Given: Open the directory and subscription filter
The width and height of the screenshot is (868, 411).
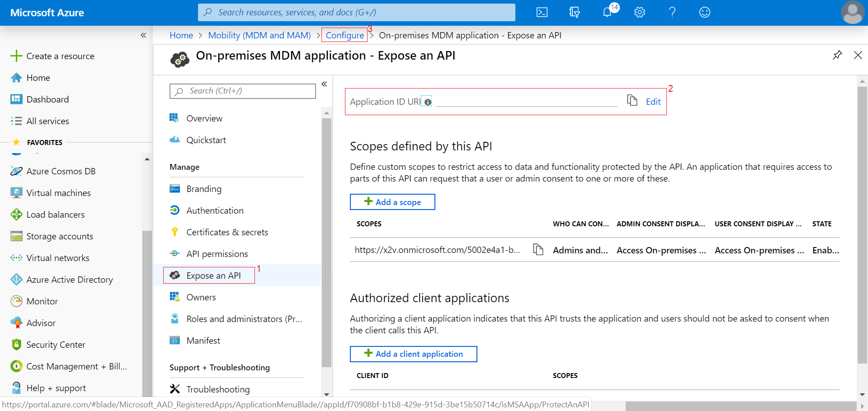Looking at the screenshot, I should [x=574, y=13].
